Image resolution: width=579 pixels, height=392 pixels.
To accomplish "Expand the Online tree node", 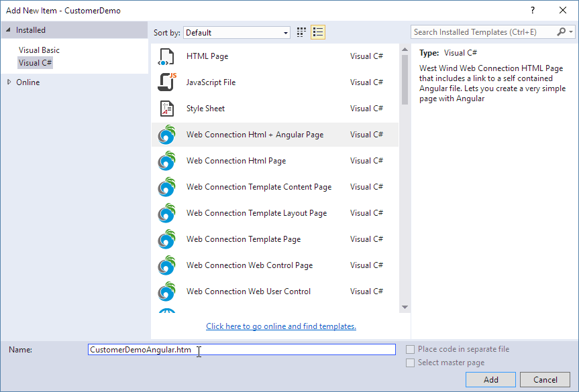I will pos(9,82).
